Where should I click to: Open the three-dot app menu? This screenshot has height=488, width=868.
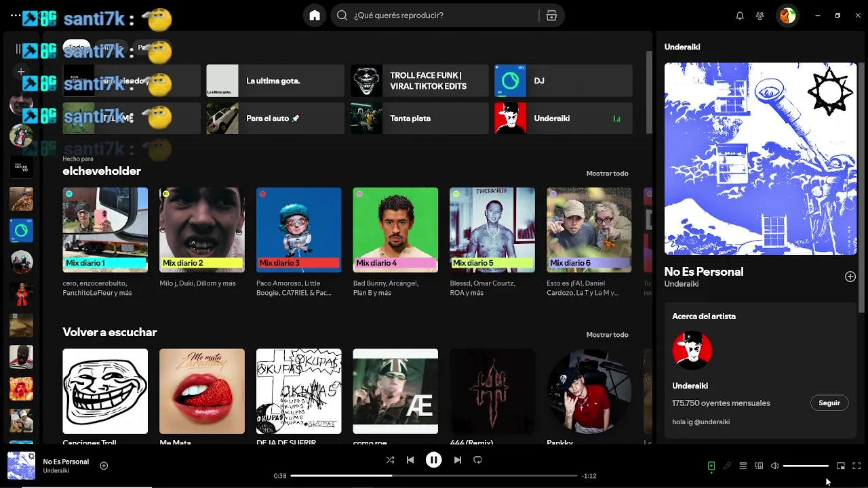15,15
